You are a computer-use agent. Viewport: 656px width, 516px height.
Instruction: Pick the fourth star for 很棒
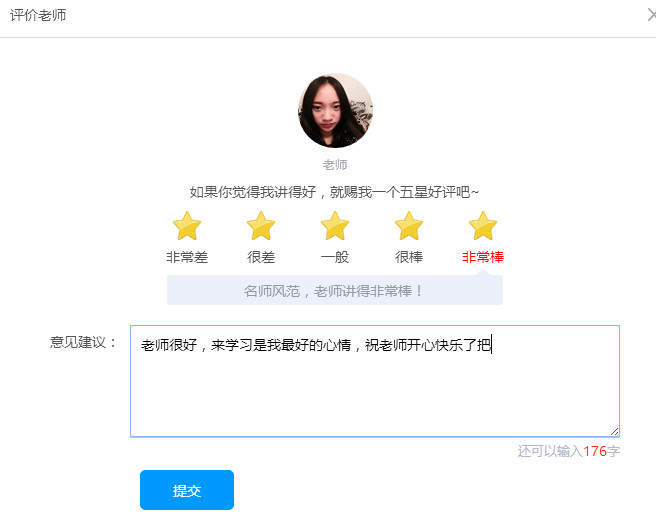pyautogui.click(x=409, y=226)
